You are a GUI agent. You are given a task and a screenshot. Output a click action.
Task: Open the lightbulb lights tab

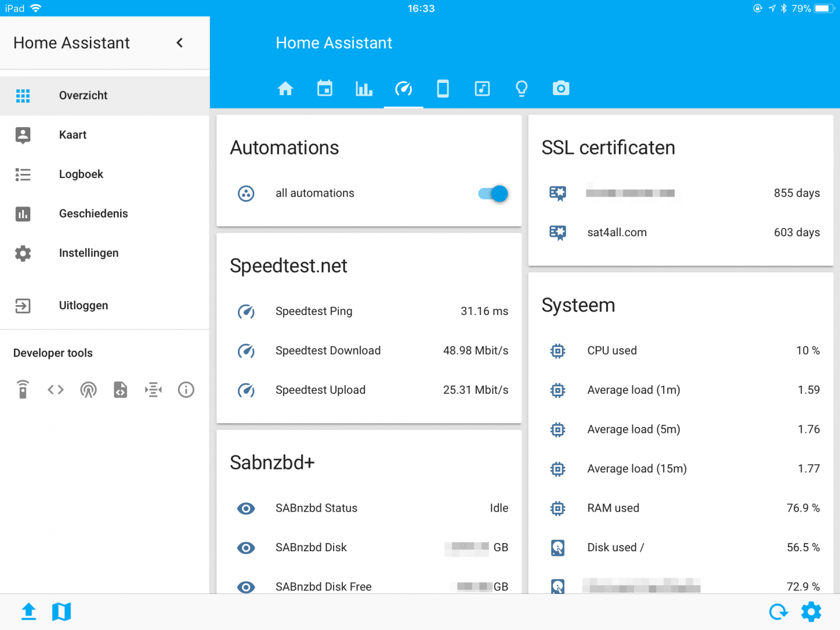(x=521, y=89)
